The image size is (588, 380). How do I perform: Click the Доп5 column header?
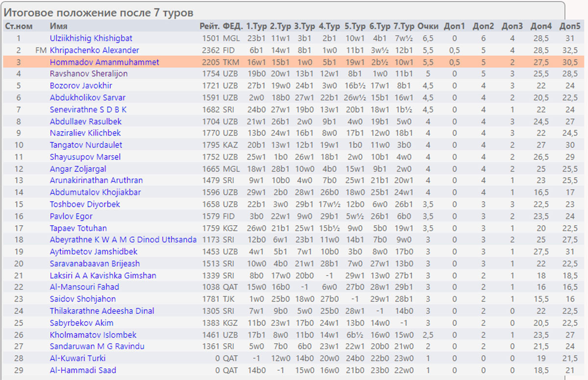tap(569, 26)
